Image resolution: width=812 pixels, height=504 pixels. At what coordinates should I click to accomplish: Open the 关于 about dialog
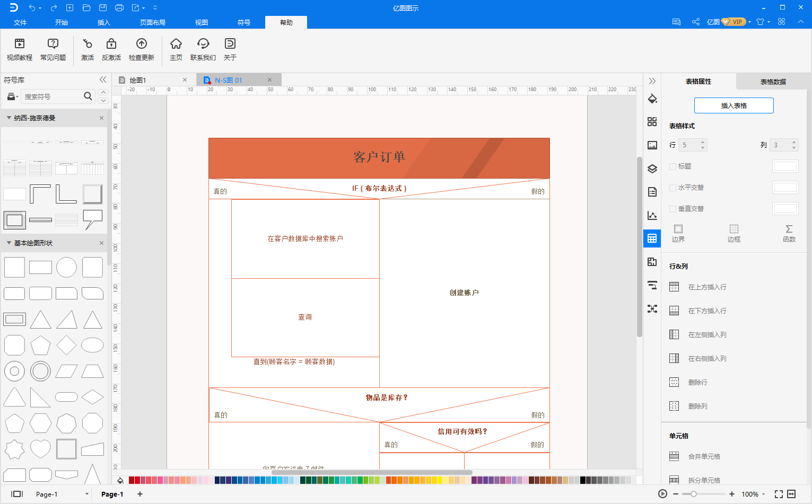click(230, 50)
